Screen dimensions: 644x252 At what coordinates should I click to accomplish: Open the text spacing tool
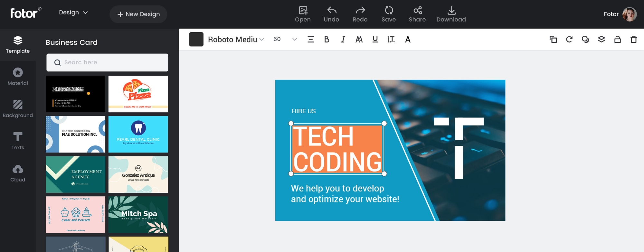point(391,39)
